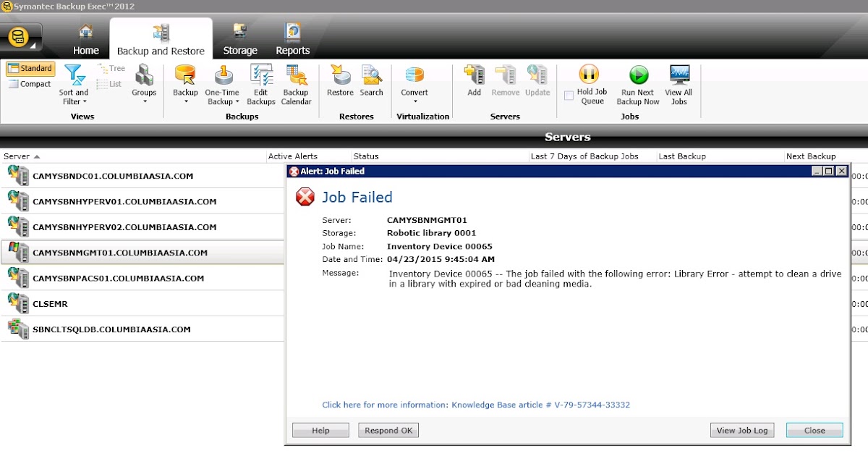868x456 pixels.
Task: Switch to Compact view
Action: (x=30, y=84)
